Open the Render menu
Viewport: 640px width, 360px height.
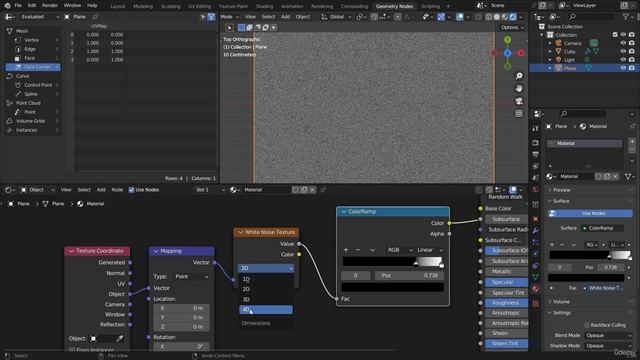tap(50, 6)
